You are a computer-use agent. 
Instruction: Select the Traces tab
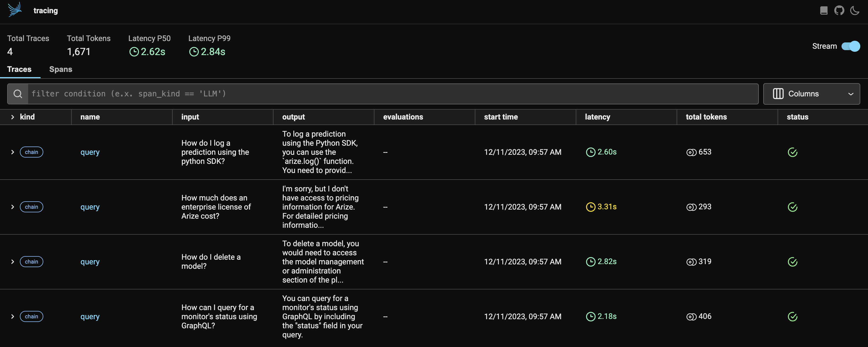(19, 69)
